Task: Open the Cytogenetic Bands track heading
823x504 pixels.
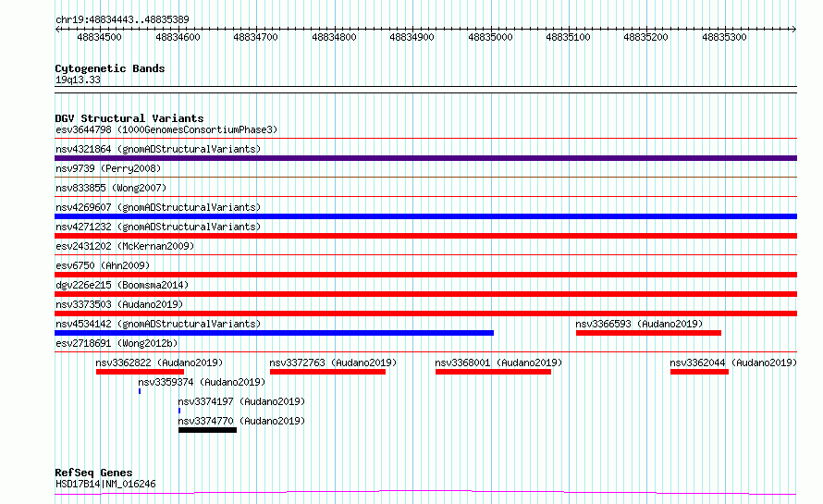Action: 110,68
